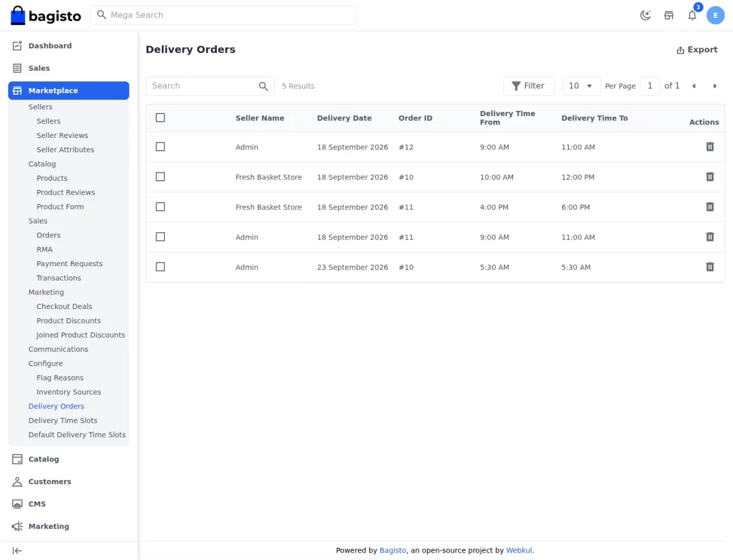Open Transactions in sidebar
This screenshot has height=560, width=733.
click(59, 278)
